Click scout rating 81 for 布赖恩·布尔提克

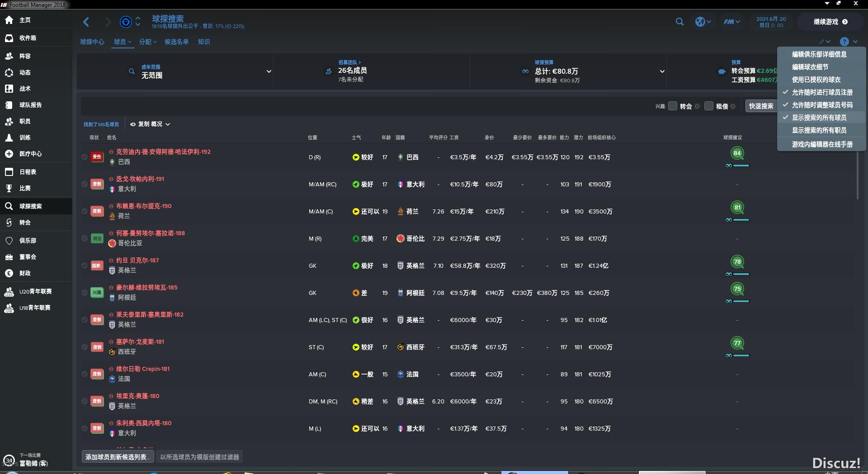(737, 207)
